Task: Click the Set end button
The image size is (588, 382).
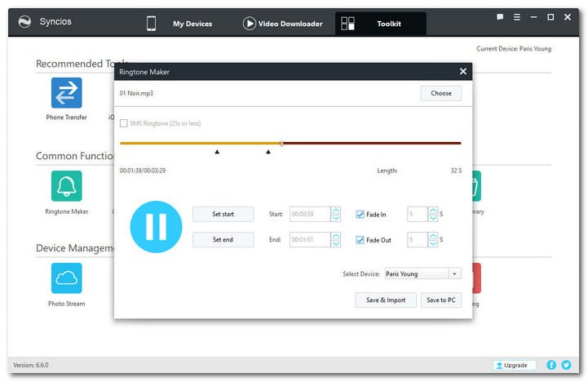Action: pos(223,239)
